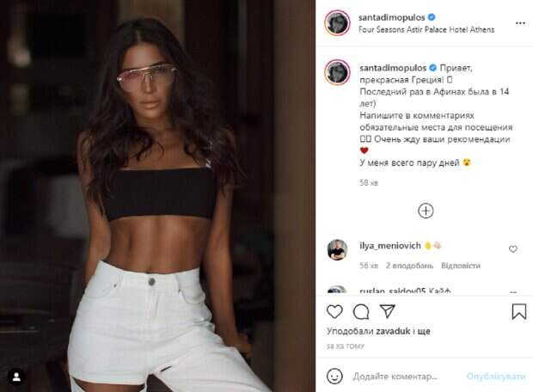Open Four Seasons Astir Palace location
533x392 pixels.
click(x=426, y=29)
